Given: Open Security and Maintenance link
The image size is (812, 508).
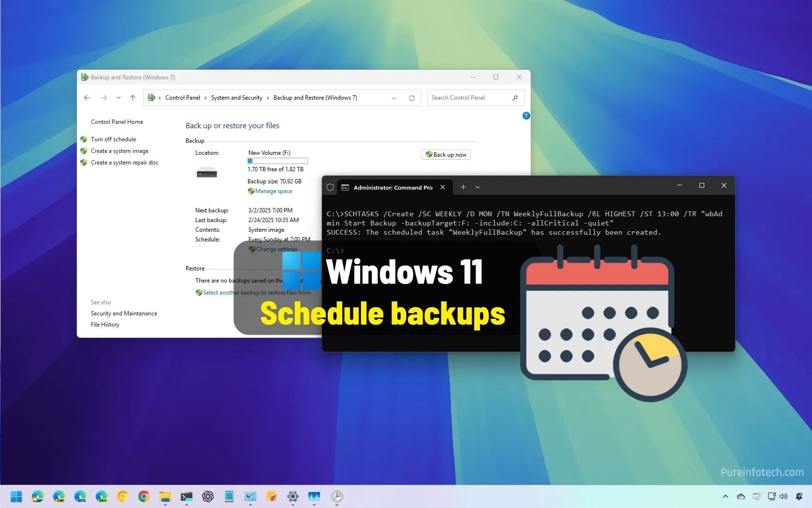Looking at the screenshot, I should pos(124,314).
